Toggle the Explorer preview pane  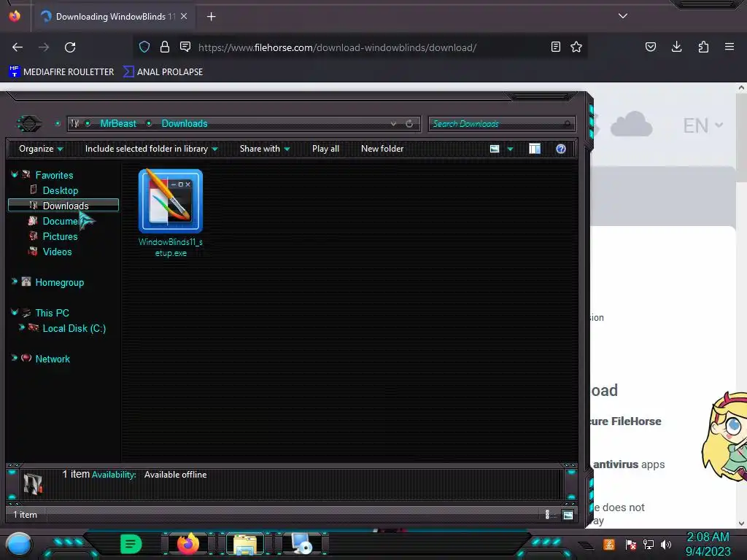[x=535, y=149]
